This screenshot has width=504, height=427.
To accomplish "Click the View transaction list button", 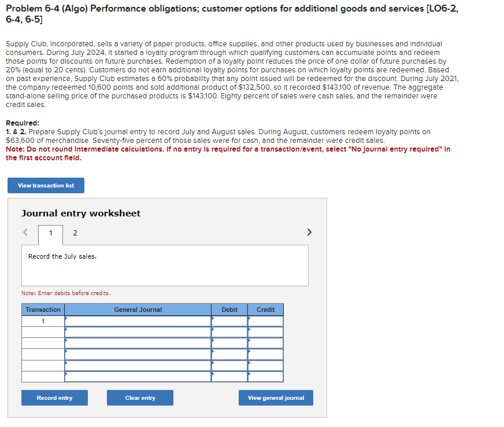I will pos(46,185).
